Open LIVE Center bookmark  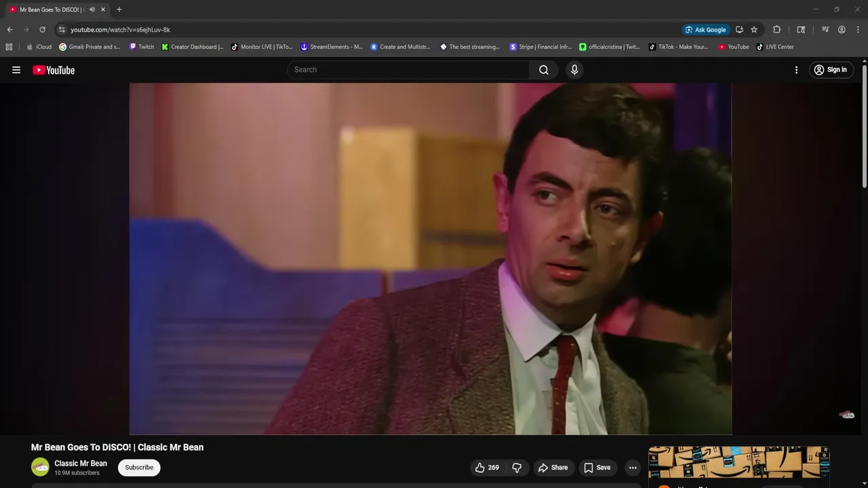coord(775,47)
